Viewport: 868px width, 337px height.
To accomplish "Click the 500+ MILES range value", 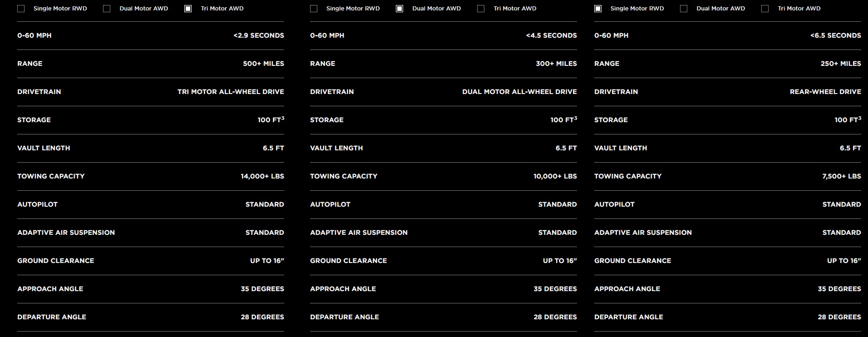I will coord(263,64).
